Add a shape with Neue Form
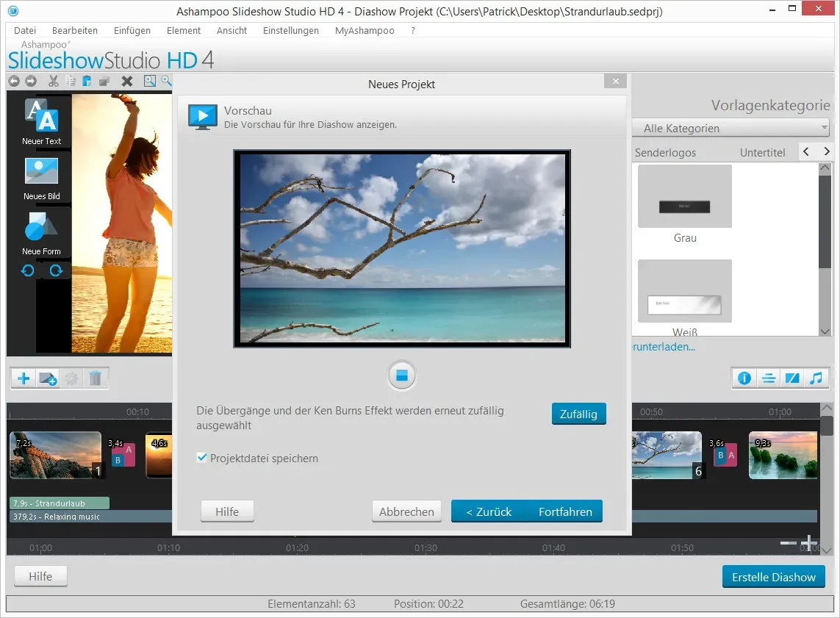 click(x=41, y=234)
